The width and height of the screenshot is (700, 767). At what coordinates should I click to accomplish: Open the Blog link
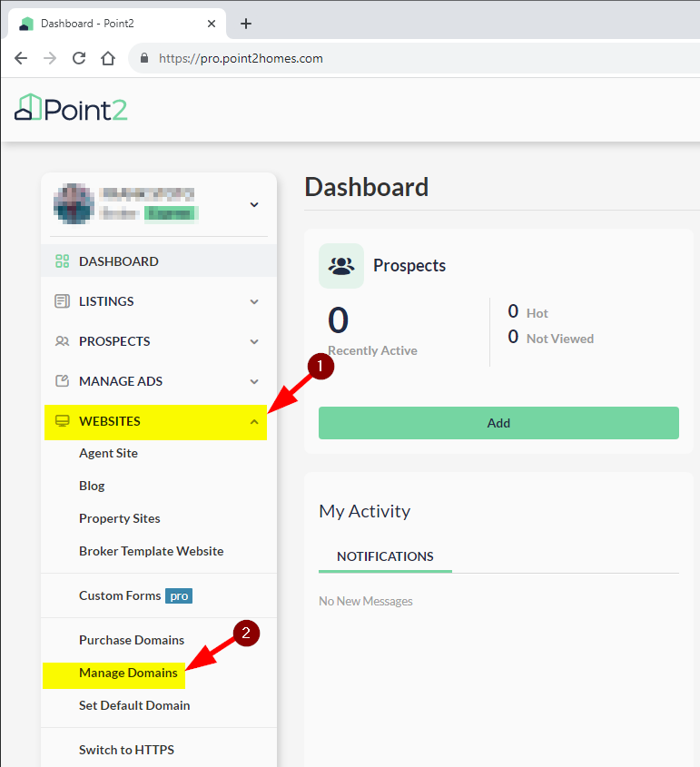click(x=92, y=486)
